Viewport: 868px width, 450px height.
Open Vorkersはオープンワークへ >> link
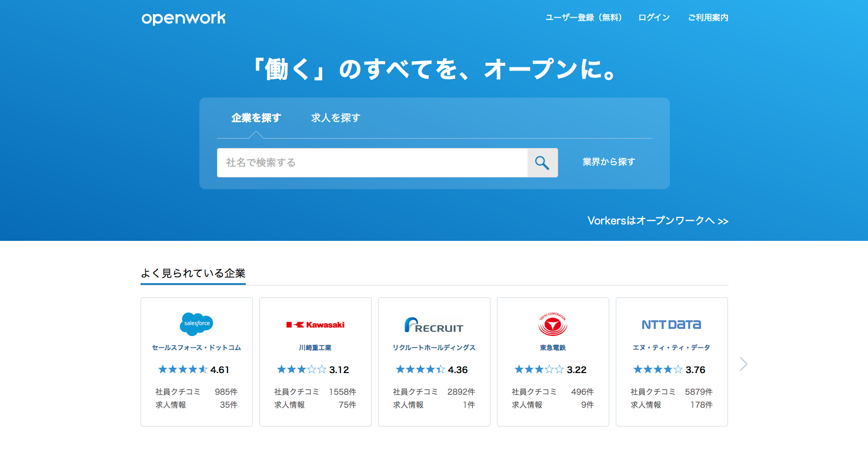[x=658, y=221]
